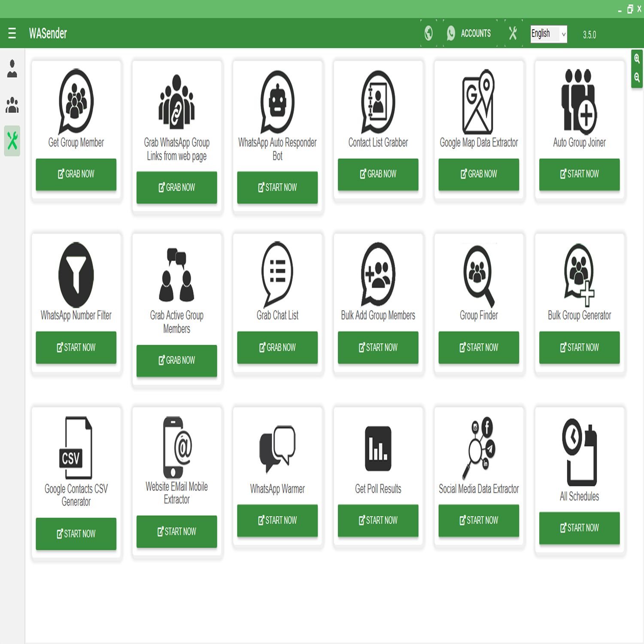Click the WhatsApp Number Filter funnel icon

(x=76, y=275)
